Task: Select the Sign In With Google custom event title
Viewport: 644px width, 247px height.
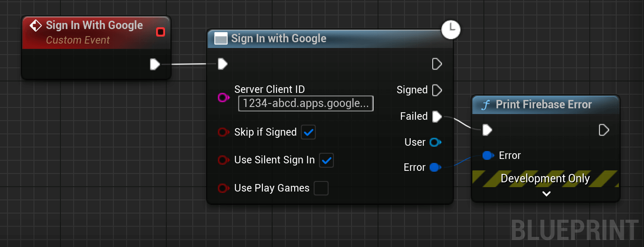Action: pos(94,26)
